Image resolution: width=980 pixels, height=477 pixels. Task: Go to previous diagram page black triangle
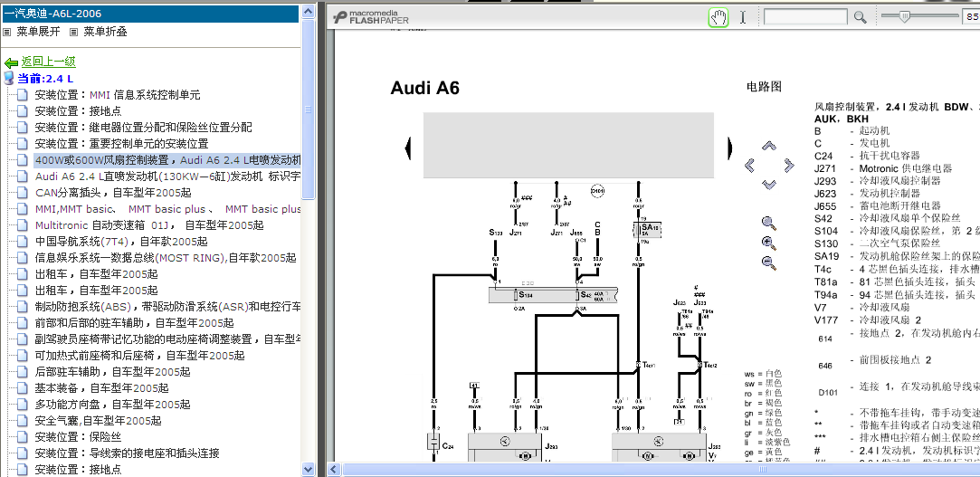(x=408, y=148)
